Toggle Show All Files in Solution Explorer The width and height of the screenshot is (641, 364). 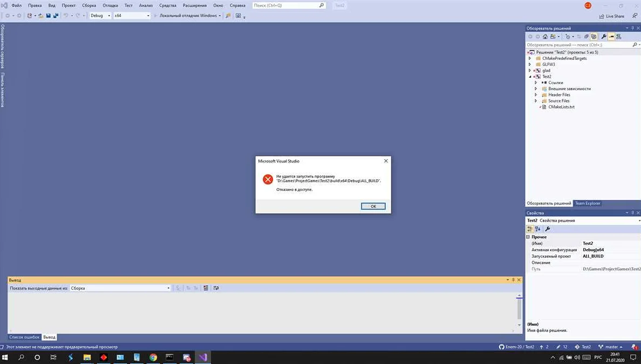pyautogui.click(x=594, y=37)
